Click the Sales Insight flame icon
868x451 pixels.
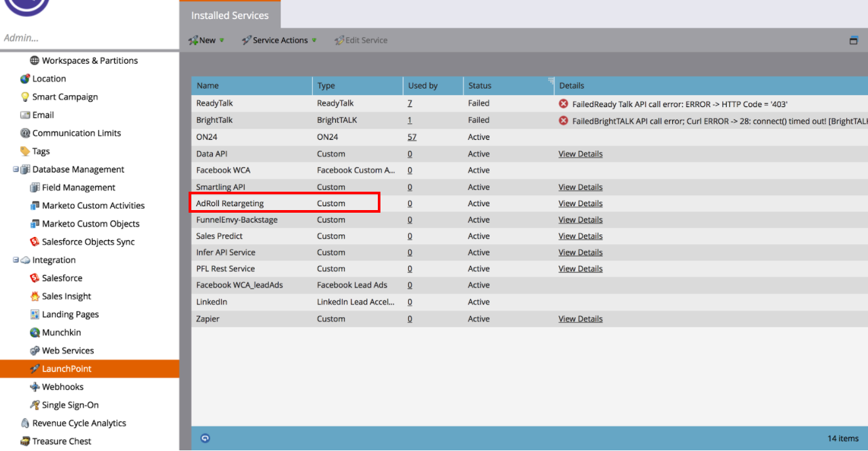(x=35, y=297)
